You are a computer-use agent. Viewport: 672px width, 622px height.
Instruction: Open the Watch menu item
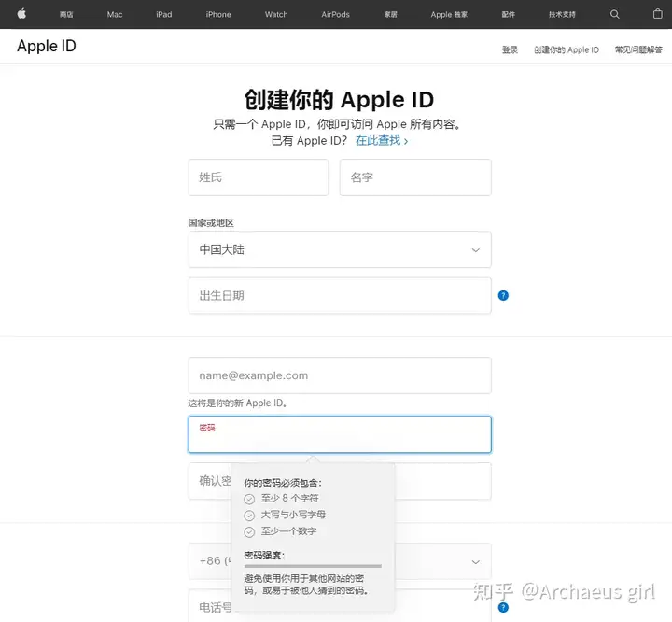click(x=276, y=15)
